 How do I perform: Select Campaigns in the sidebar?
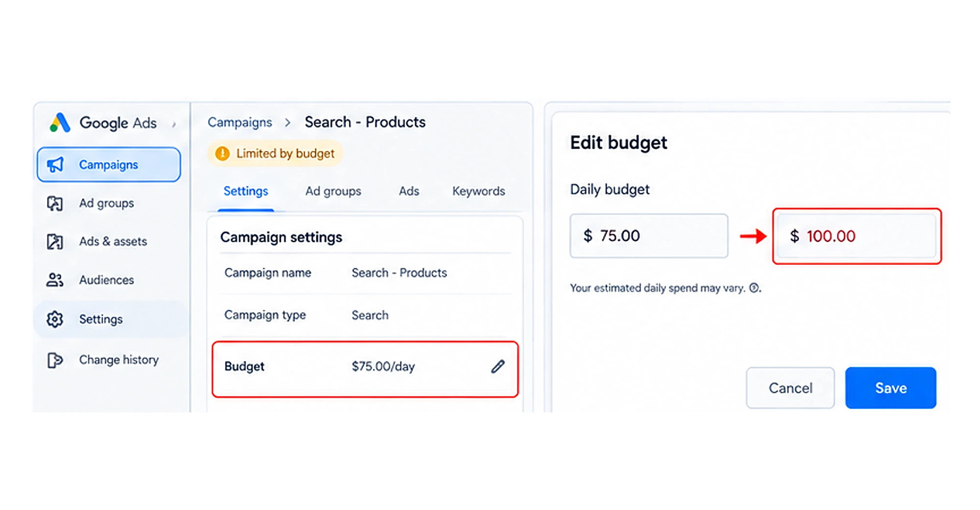[109, 165]
